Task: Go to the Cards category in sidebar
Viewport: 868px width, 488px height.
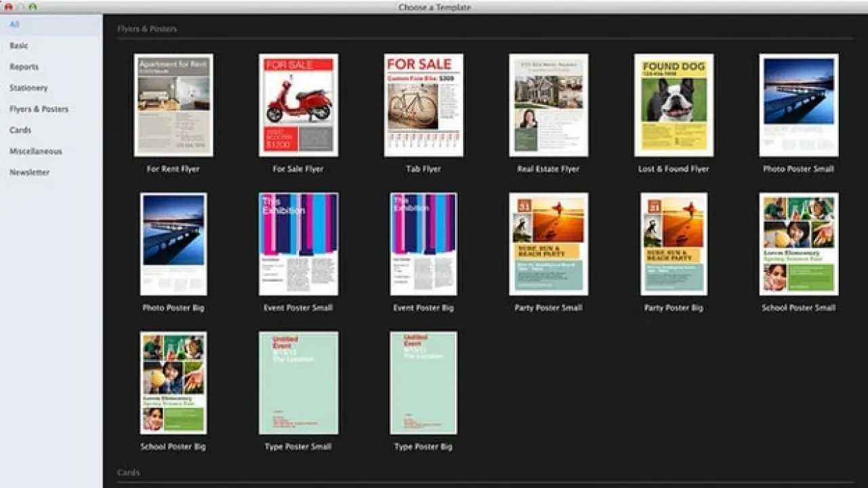Action: pos(20,129)
